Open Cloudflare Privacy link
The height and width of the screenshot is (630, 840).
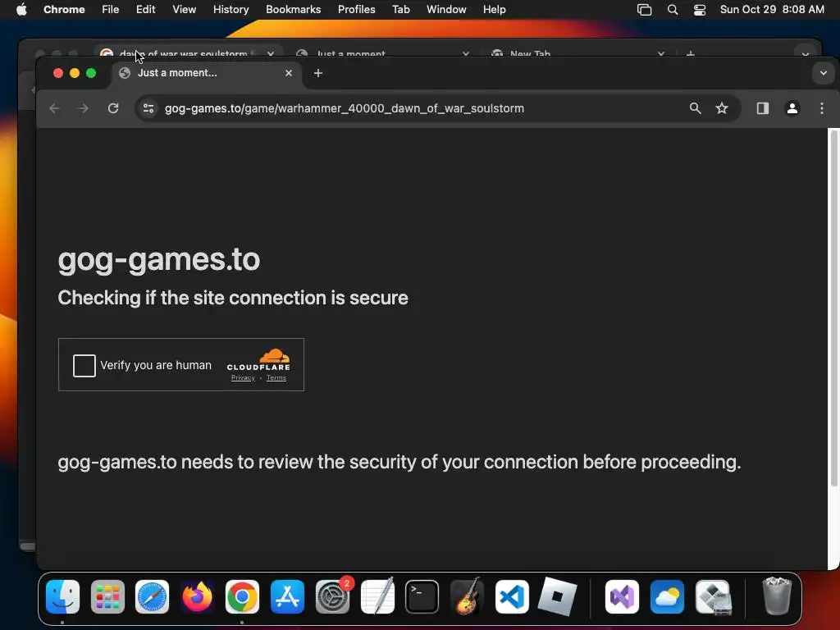243,377
